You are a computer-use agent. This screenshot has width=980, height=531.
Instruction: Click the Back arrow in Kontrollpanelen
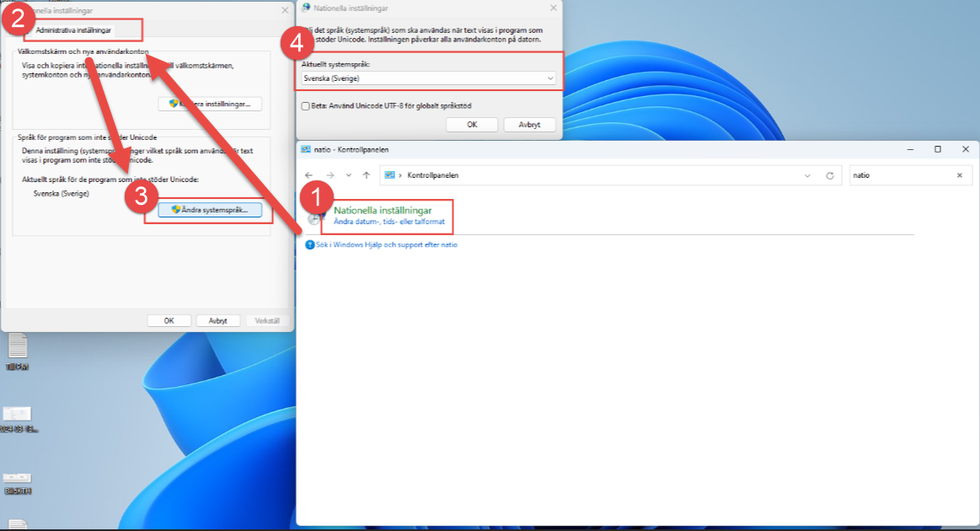click(309, 175)
